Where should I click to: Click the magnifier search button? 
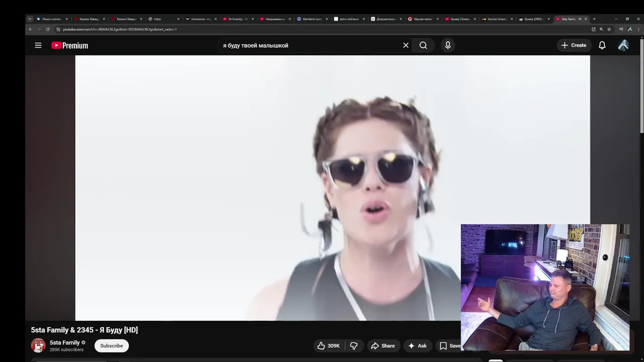tap(423, 45)
